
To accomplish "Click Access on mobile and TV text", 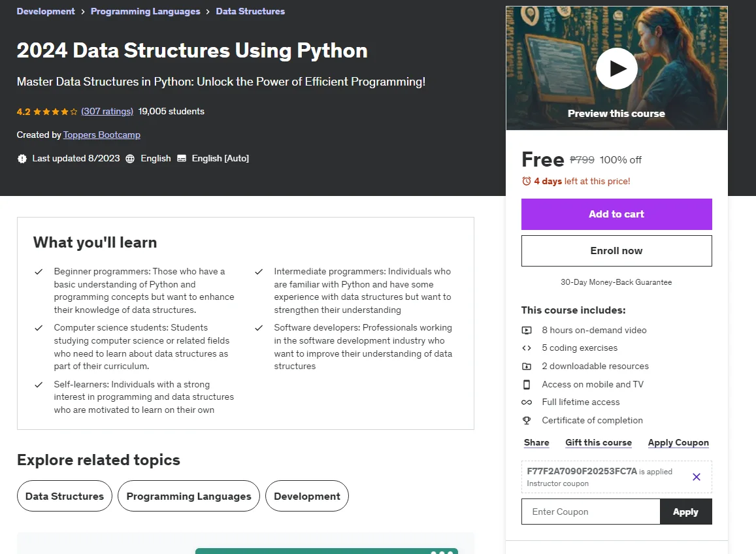I will pos(593,384).
